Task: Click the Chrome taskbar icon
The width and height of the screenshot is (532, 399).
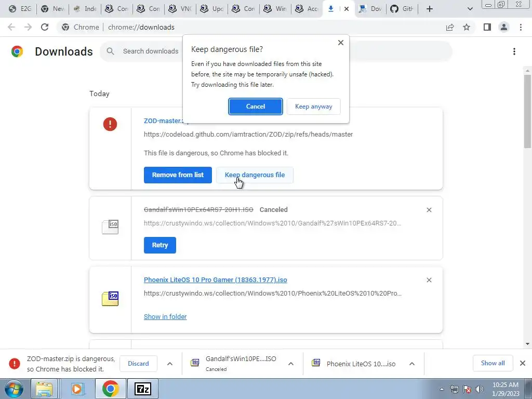Action: click(x=110, y=389)
